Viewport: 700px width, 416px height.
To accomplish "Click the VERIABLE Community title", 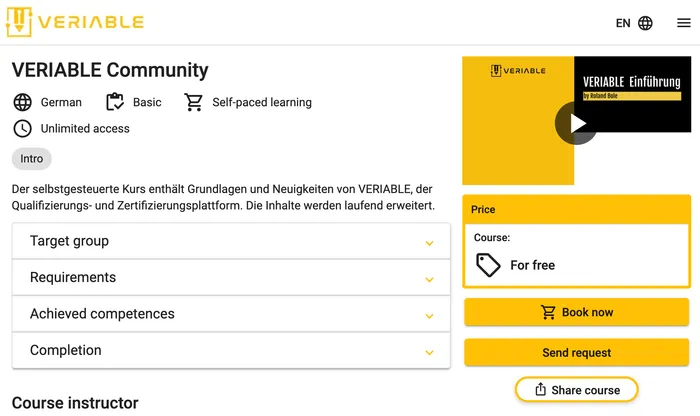I will 110,70.
